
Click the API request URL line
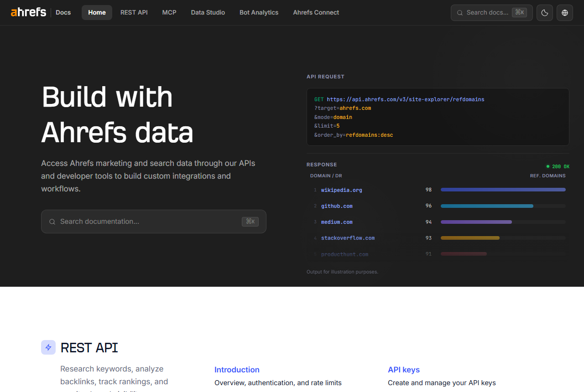tap(399, 99)
